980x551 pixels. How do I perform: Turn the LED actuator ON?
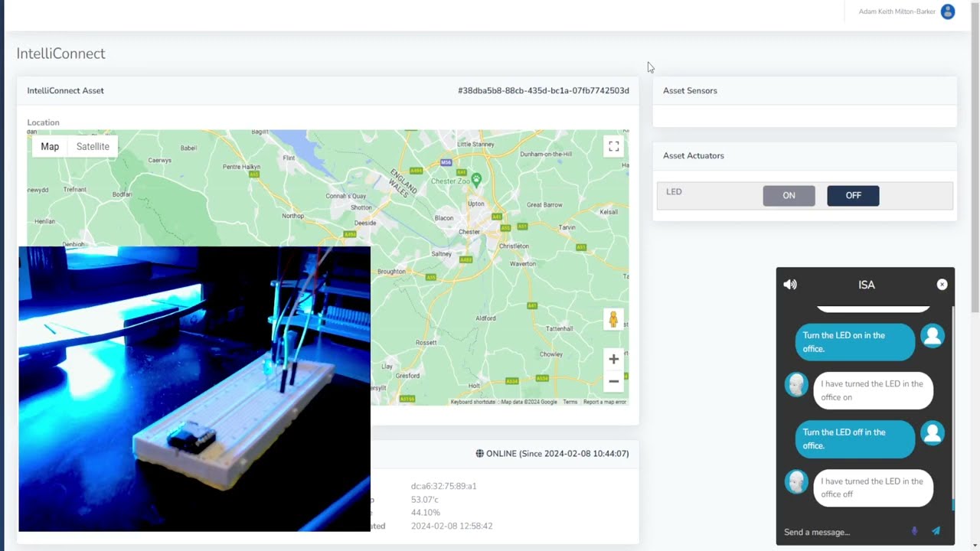(789, 196)
